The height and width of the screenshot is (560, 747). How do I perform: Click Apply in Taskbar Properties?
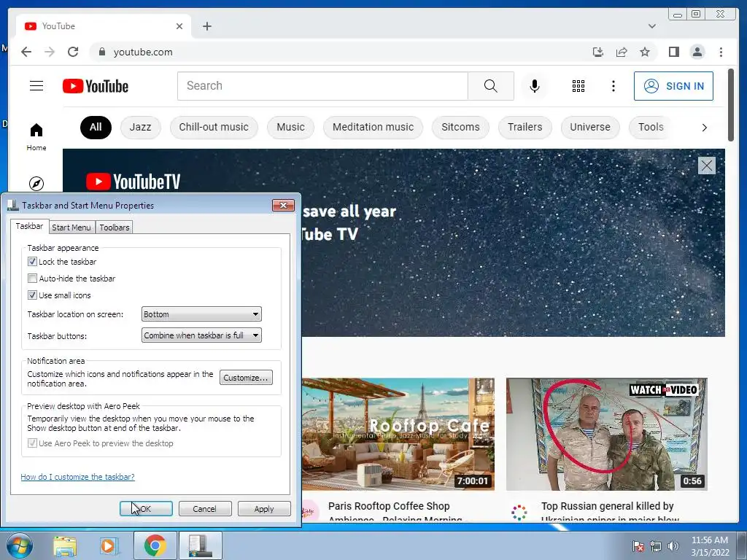click(264, 508)
